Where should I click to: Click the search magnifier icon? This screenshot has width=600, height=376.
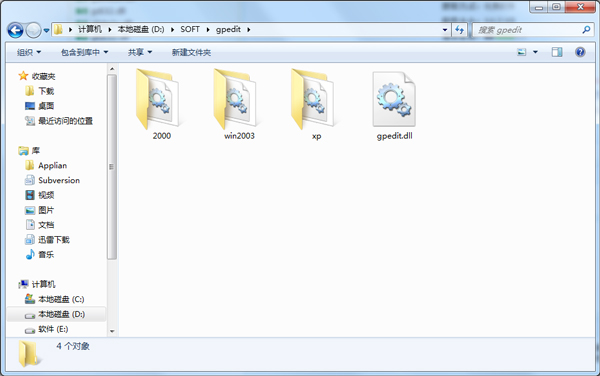586,29
